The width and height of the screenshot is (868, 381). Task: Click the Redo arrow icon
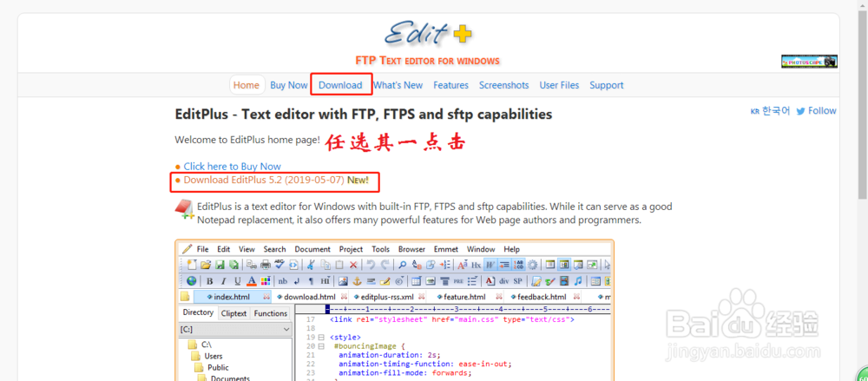[385, 265]
